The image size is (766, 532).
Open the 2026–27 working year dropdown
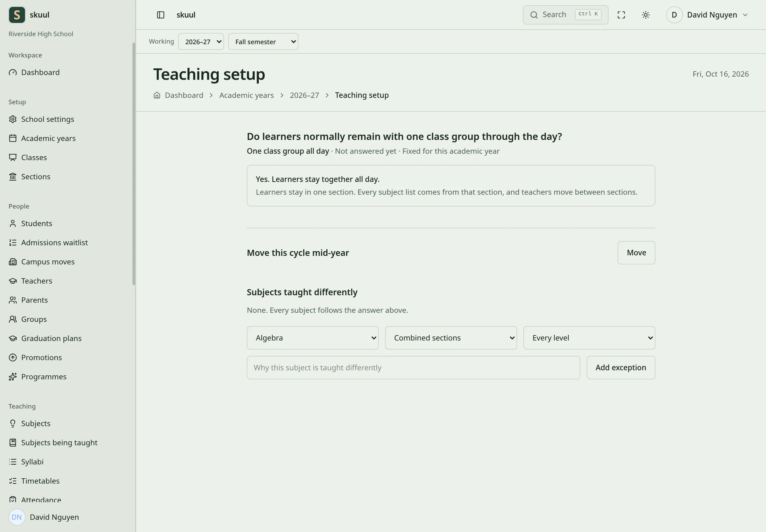[x=201, y=42]
